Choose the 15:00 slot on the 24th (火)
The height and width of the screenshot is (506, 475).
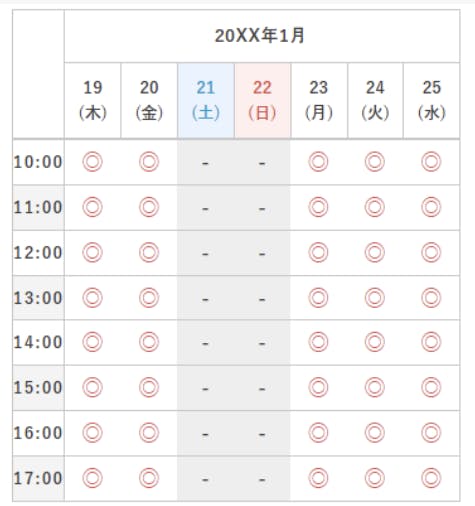375,387
